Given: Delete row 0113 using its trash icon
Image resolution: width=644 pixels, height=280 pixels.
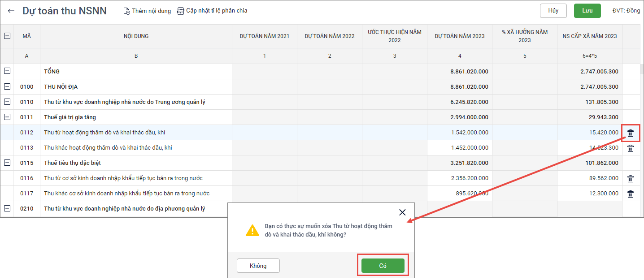Looking at the screenshot, I should coord(631,148).
